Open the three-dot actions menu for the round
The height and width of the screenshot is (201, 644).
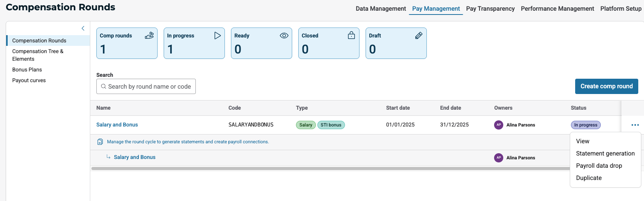(635, 125)
